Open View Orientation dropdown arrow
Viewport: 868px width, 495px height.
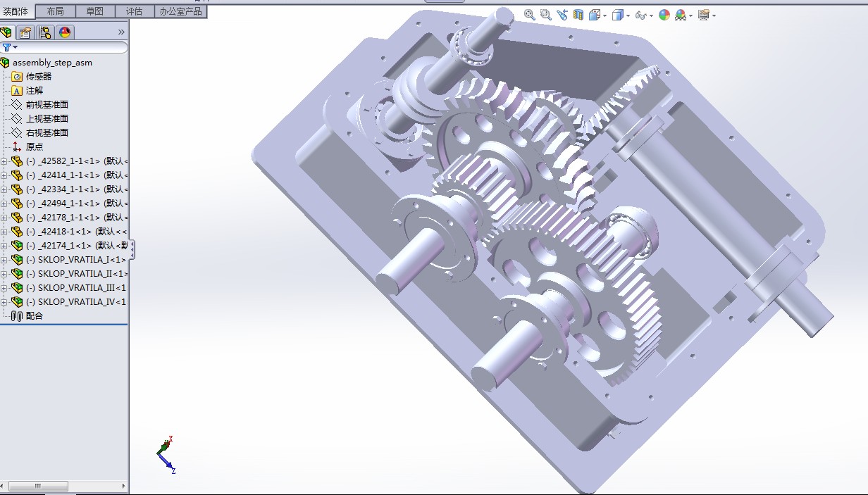tap(604, 15)
